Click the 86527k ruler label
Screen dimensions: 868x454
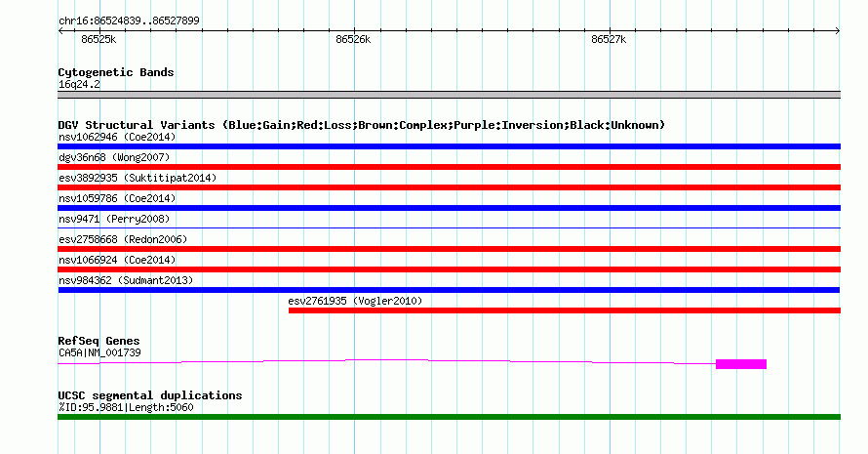pyautogui.click(x=609, y=39)
